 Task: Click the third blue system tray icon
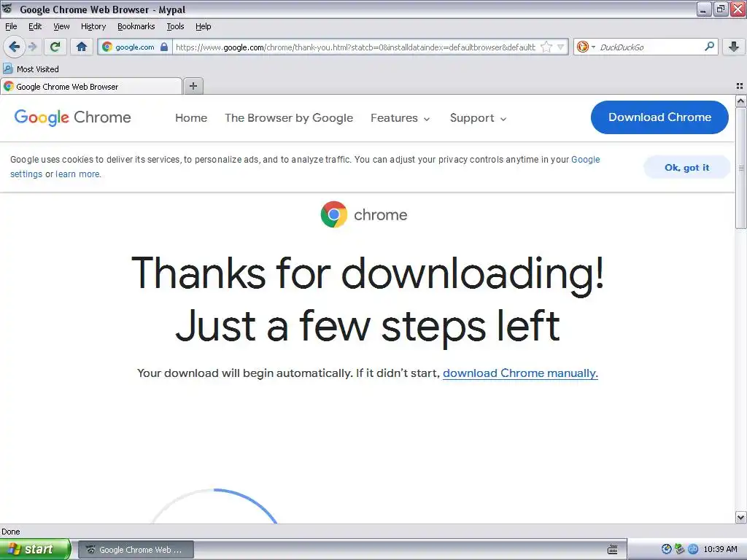[x=693, y=549]
